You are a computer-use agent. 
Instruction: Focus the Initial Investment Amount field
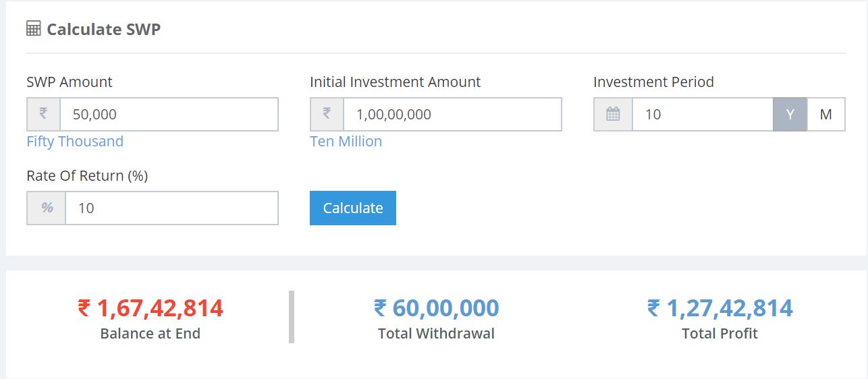pyautogui.click(x=452, y=114)
